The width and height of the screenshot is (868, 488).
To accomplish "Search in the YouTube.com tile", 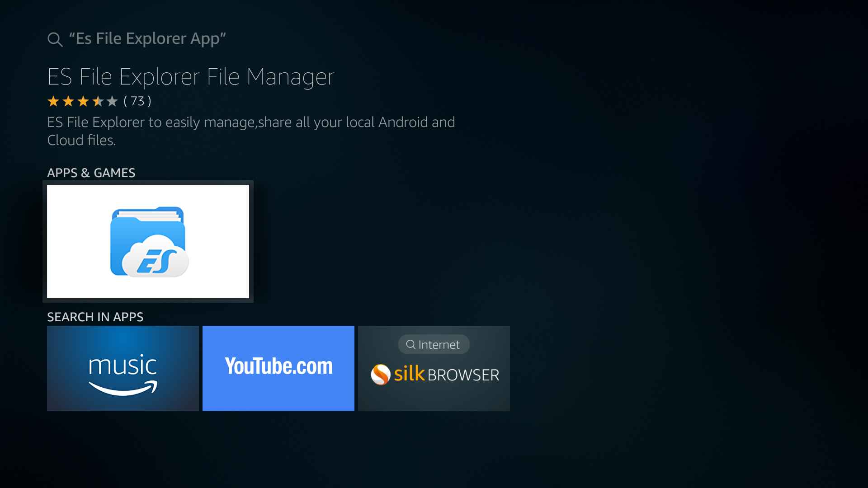I will [278, 368].
